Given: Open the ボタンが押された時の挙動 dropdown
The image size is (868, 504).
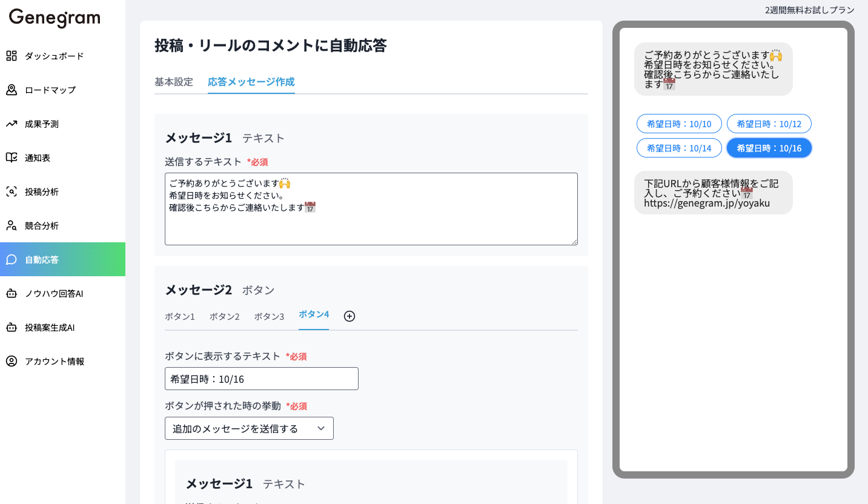Looking at the screenshot, I should click(249, 428).
